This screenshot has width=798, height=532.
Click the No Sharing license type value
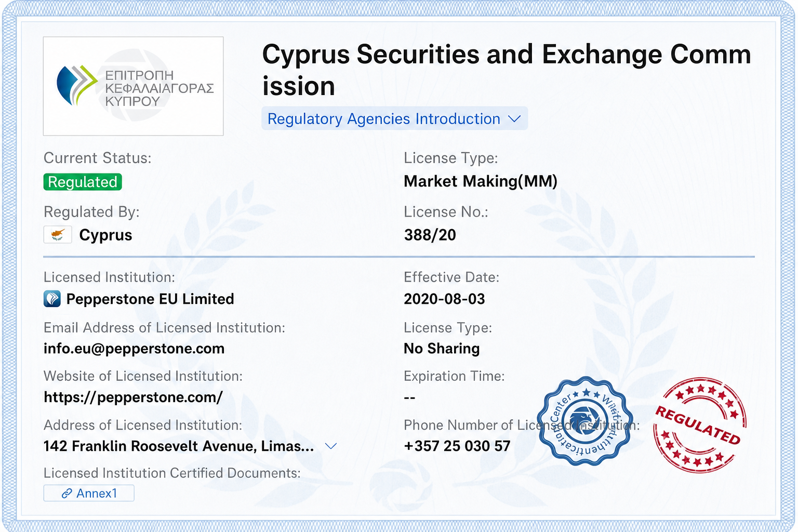[442, 349]
